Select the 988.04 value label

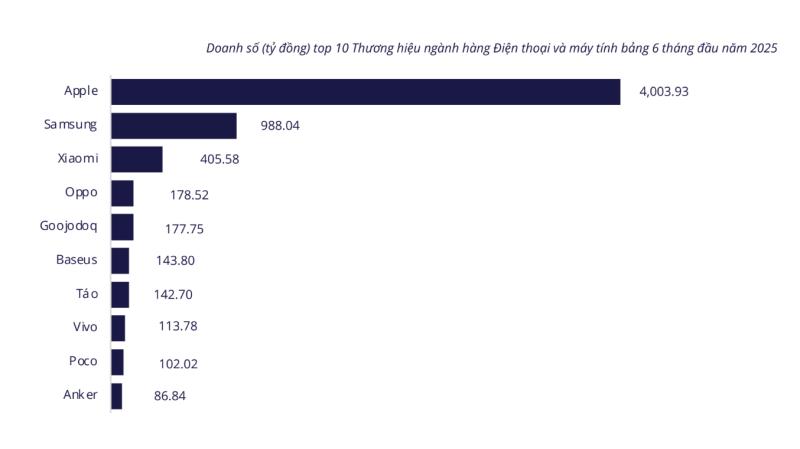pyautogui.click(x=280, y=126)
